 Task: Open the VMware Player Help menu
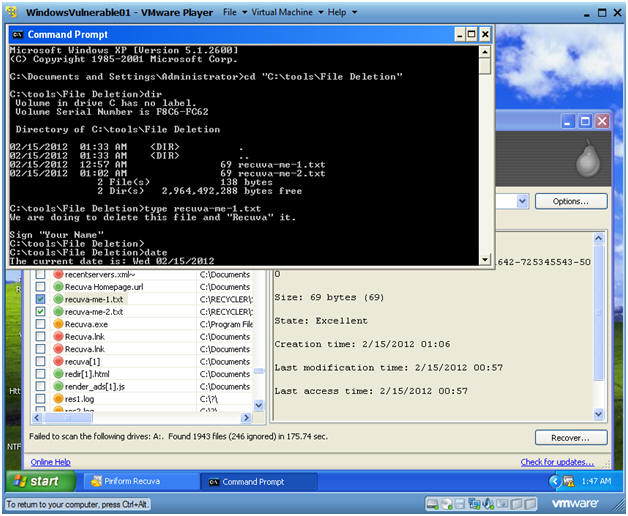pos(342,12)
